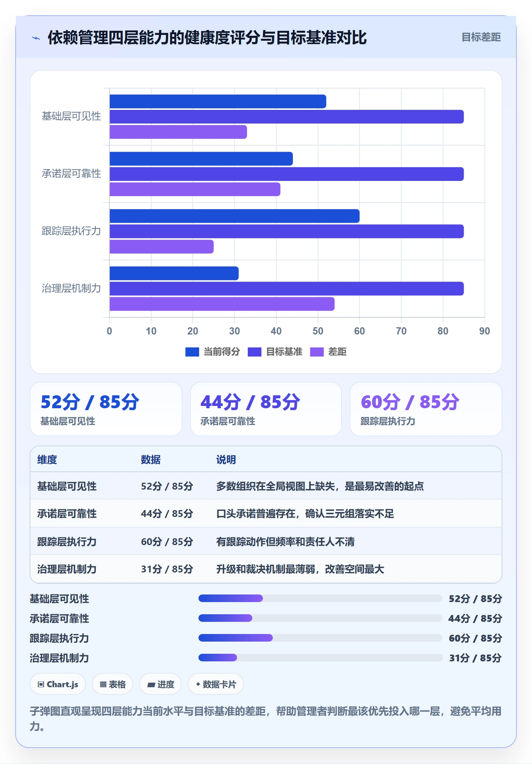Viewport: 532px width, 764px height.
Task: Click the 基础层可见性 current score bar in chart
Action: point(218,101)
